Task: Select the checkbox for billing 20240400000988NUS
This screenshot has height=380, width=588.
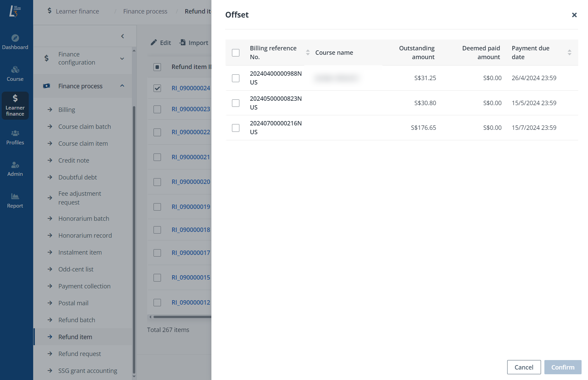Action: 236,78
